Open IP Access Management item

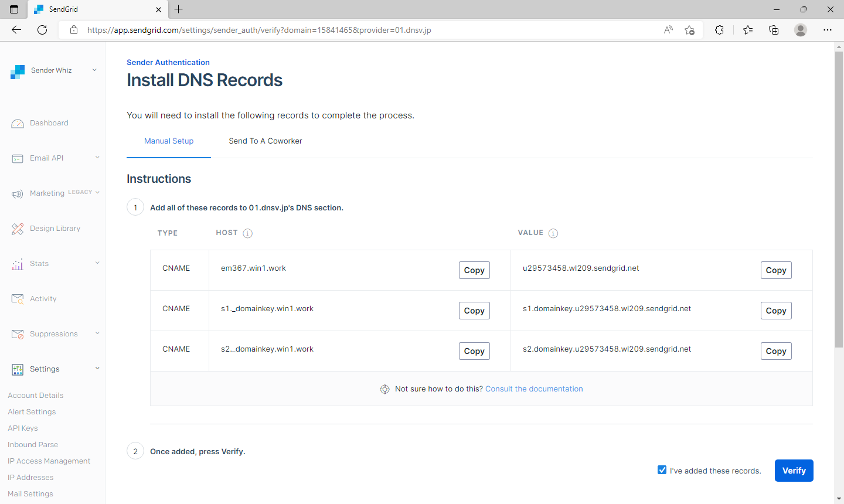point(49,461)
